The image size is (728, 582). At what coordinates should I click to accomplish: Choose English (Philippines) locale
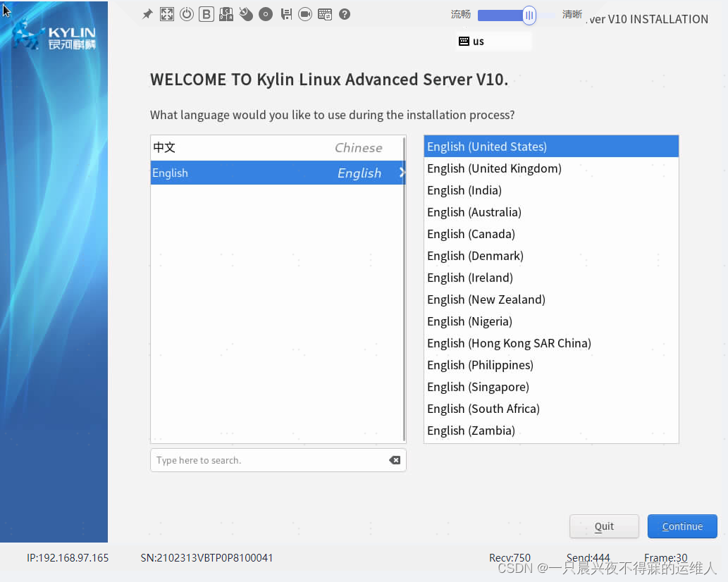pyautogui.click(x=551, y=365)
